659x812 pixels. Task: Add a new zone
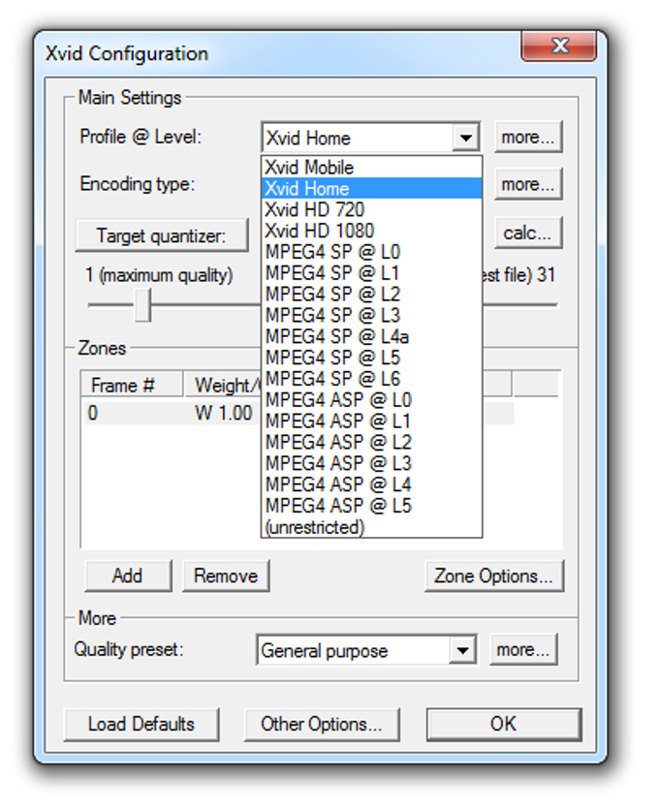[128, 576]
